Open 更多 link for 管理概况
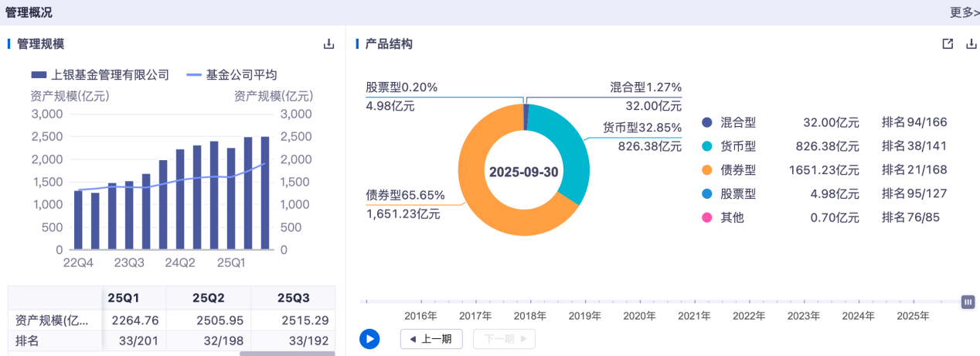 pyautogui.click(x=964, y=12)
